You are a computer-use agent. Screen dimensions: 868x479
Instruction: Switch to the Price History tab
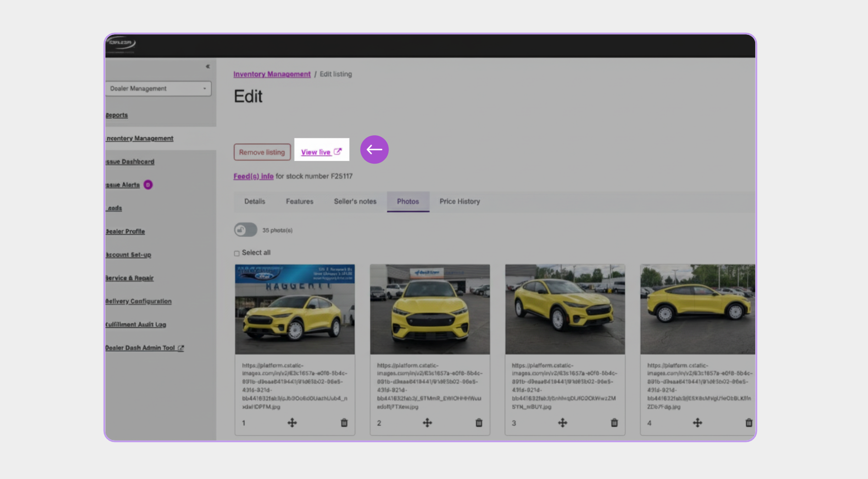pos(460,201)
